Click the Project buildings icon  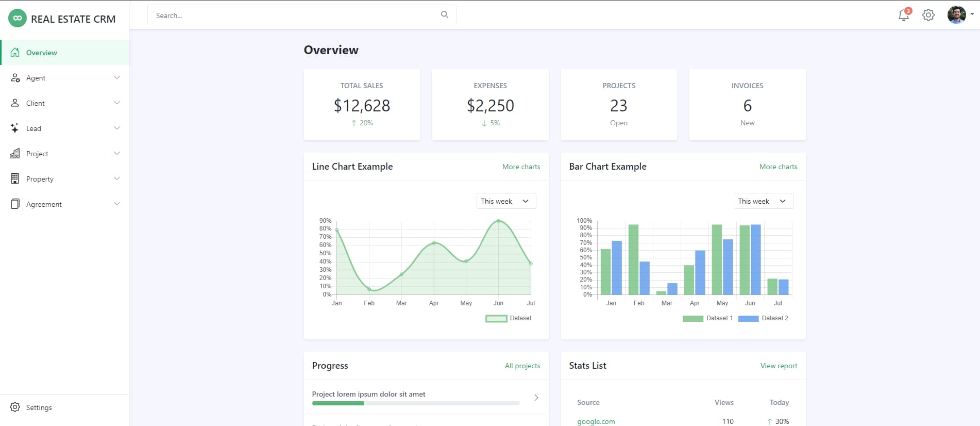coord(15,153)
